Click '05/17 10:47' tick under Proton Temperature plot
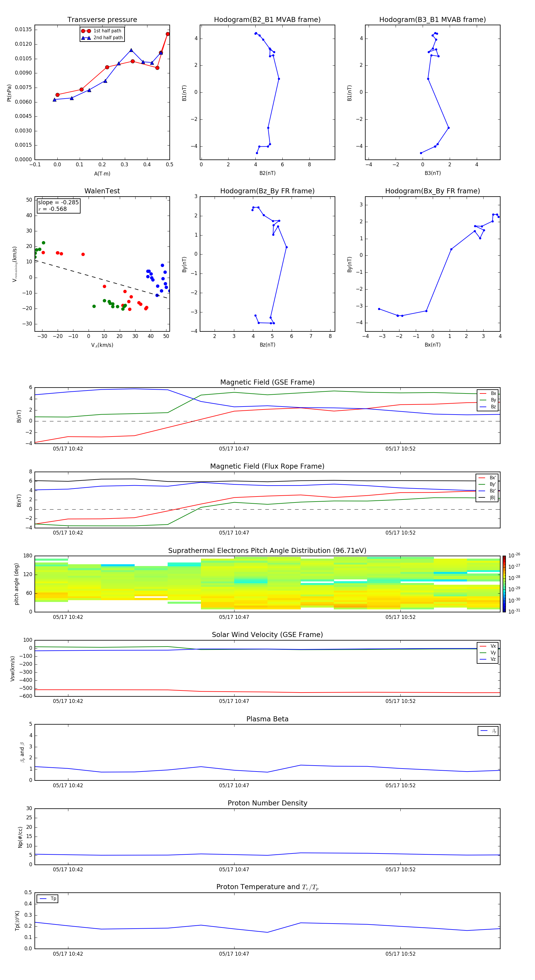Image resolution: width=535 pixels, height=980 pixels. pyautogui.click(x=234, y=954)
